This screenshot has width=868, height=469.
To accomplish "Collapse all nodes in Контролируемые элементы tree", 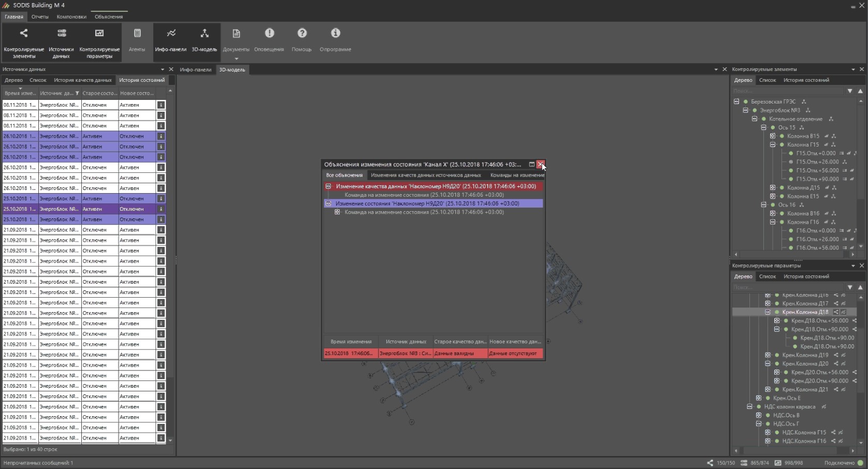I will 860,91.
